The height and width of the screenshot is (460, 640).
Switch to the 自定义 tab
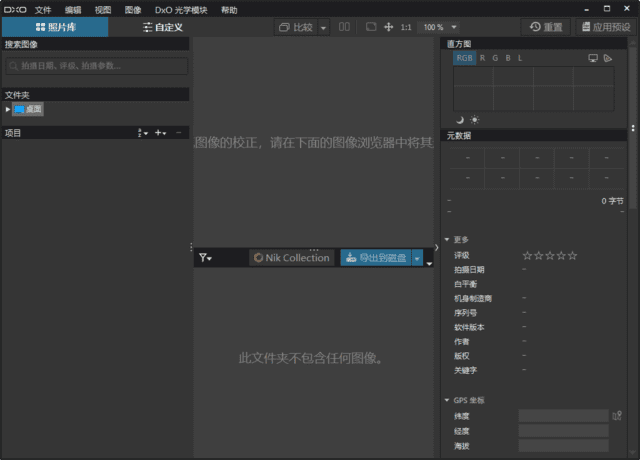[x=162, y=27]
